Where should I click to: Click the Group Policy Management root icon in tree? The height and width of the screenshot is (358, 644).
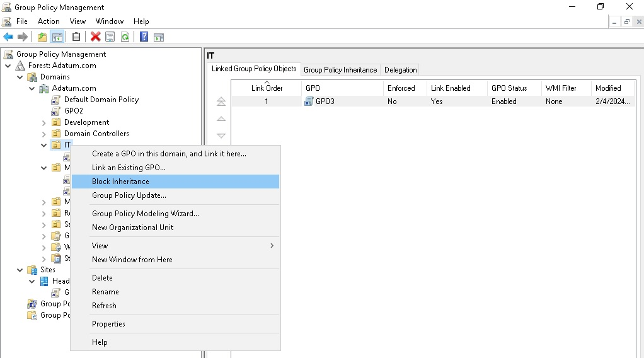(8, 54)
